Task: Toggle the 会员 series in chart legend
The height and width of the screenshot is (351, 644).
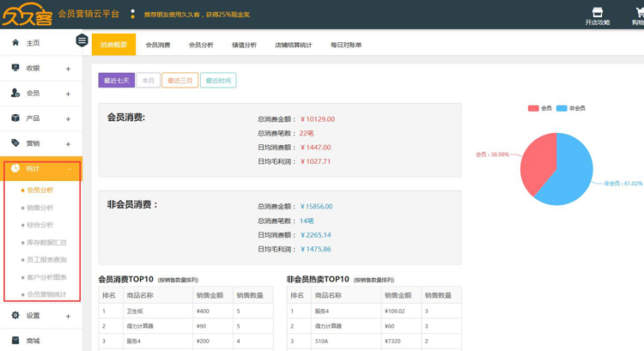Action: [x=539, y=108]
